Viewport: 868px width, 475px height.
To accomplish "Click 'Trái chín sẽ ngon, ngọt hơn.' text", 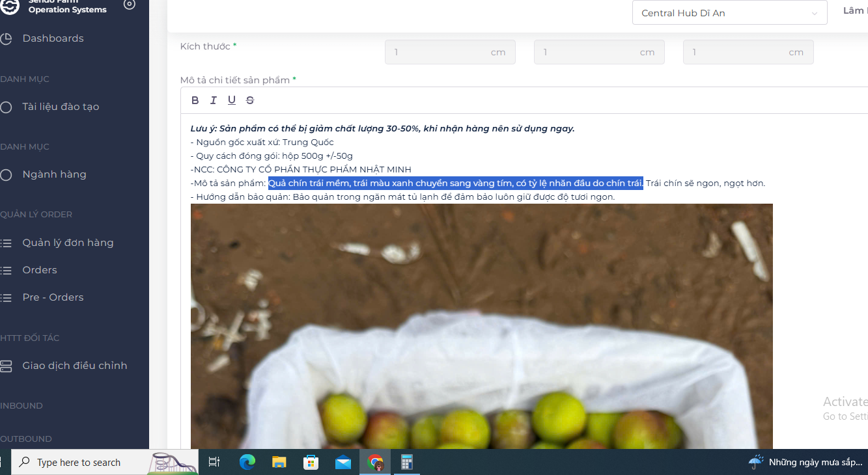I will coord(706,183).
